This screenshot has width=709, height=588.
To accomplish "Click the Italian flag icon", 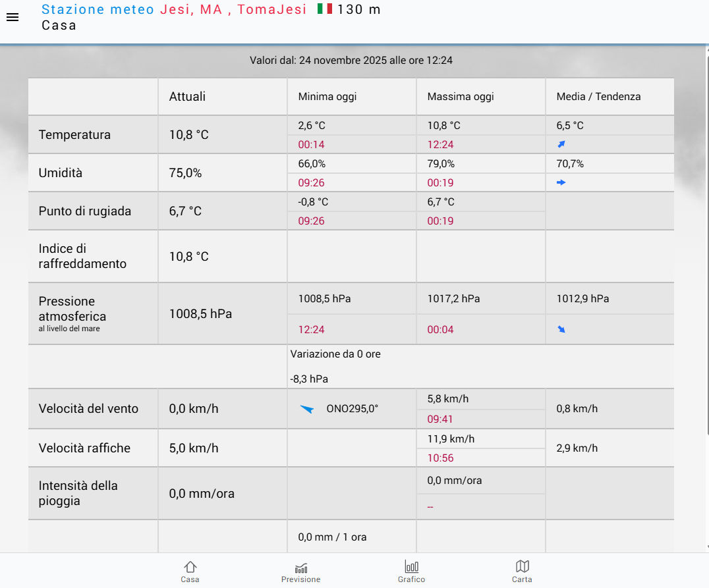I will [x=324, y=9].
